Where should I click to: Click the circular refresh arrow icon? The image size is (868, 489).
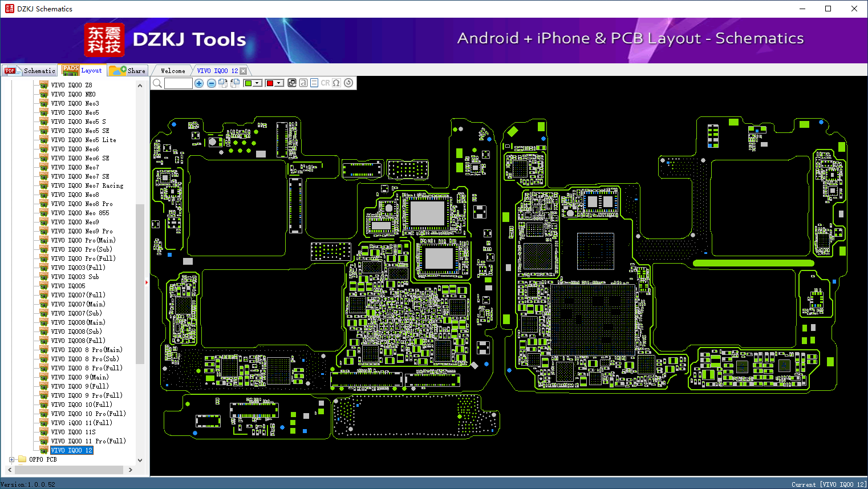point(348,83)
